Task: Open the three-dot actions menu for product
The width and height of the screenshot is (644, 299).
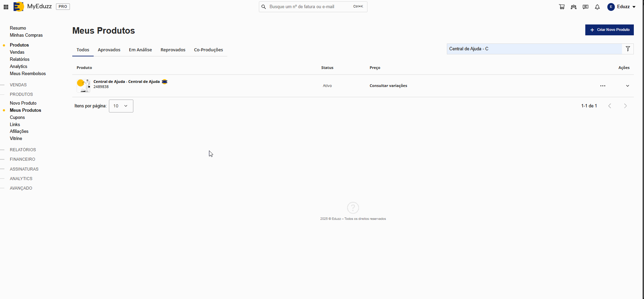Action: coord(603,86)
